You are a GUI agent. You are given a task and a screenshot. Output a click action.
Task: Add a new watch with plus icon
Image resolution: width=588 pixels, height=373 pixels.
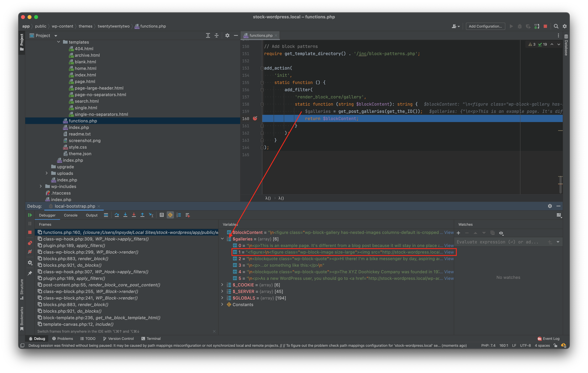458,233
